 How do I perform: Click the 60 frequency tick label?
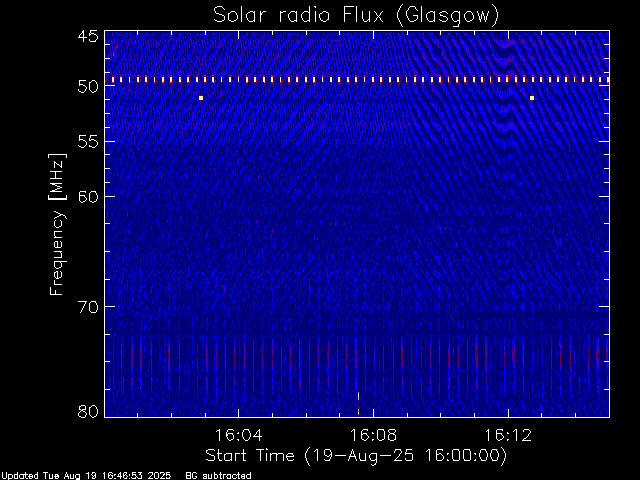[x=88, y=196]
